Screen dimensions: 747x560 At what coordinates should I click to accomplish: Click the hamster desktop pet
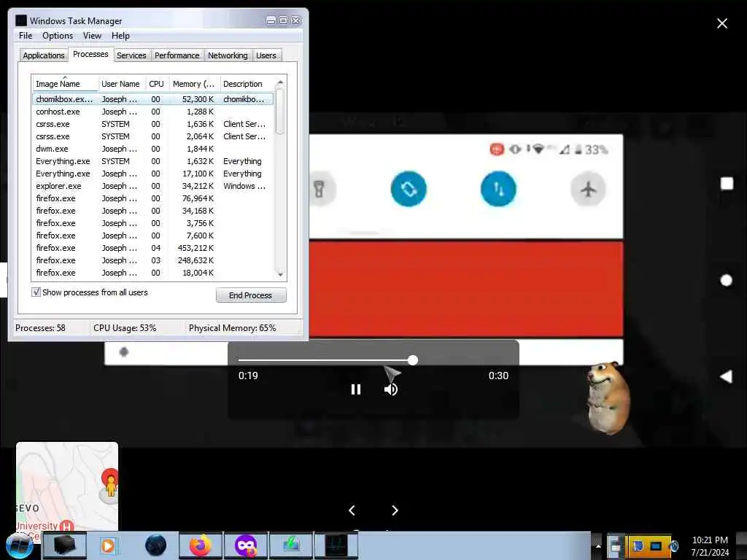pos(608,398)
